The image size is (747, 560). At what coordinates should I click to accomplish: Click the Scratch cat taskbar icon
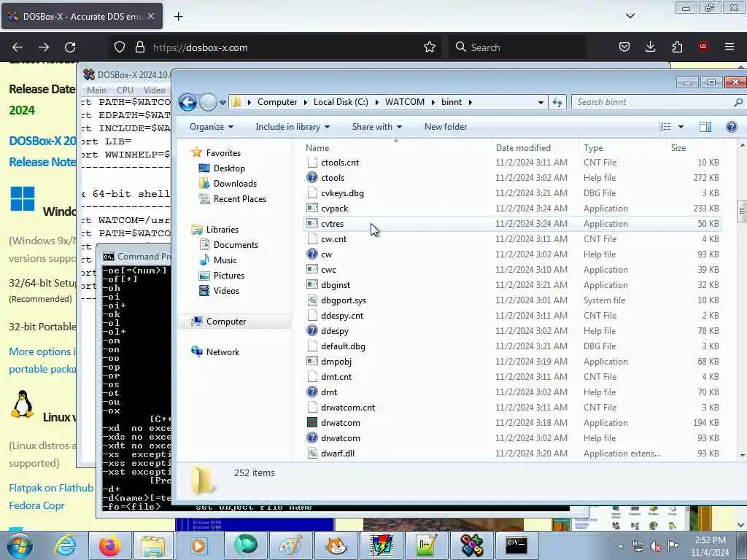(336, 545)
